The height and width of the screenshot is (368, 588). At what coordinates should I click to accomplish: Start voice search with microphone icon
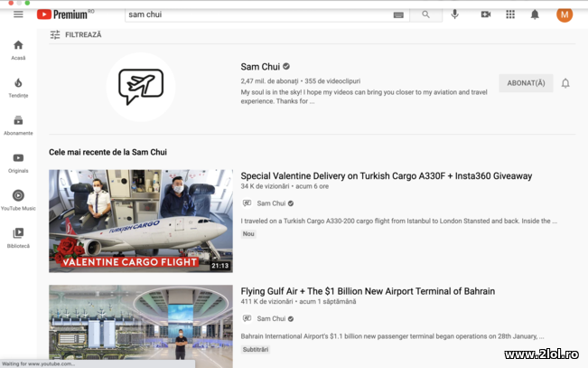[454, 14]
